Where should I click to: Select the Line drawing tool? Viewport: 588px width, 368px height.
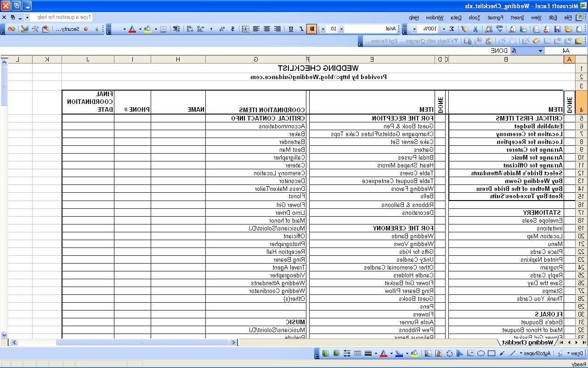coord(513,353)
